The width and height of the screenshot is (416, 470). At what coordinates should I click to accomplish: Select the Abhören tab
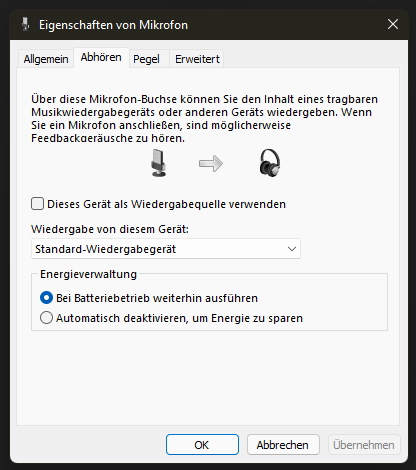[x=101, y=57]
